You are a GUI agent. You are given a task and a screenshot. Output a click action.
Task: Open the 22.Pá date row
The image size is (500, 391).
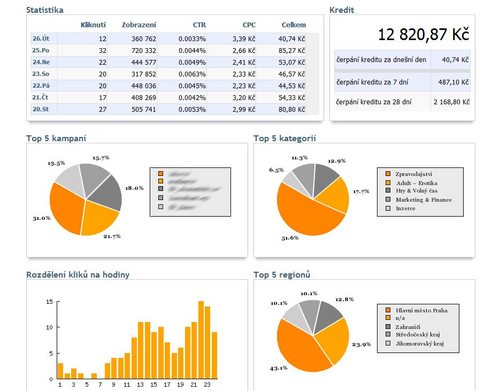pyautogui.click(x=174, y=86)
